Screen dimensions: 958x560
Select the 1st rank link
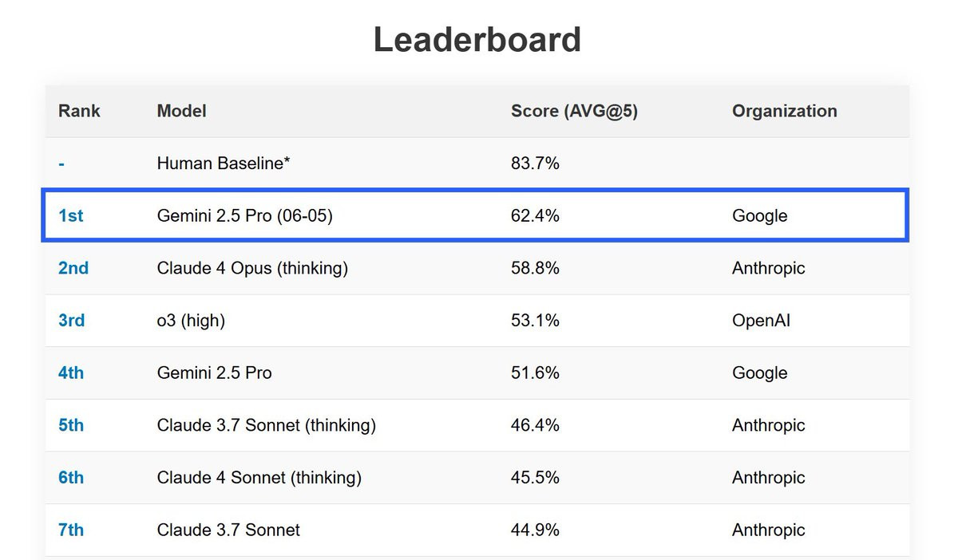(x=70, y=215)
